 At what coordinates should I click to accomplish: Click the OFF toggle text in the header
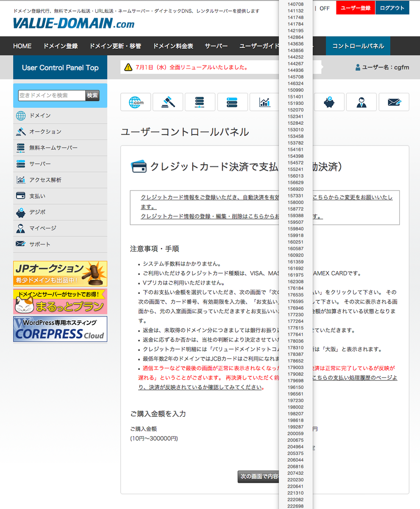pos(325,8)
